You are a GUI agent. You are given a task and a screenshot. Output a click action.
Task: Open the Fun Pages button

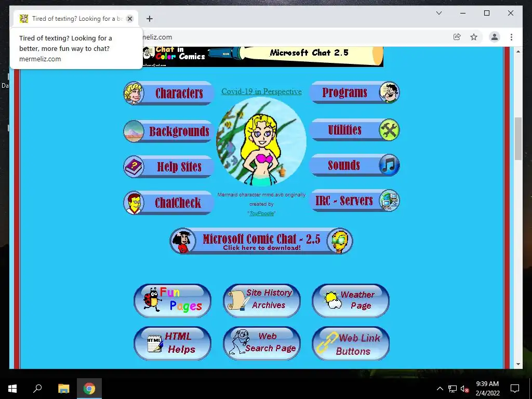point(172,301)
